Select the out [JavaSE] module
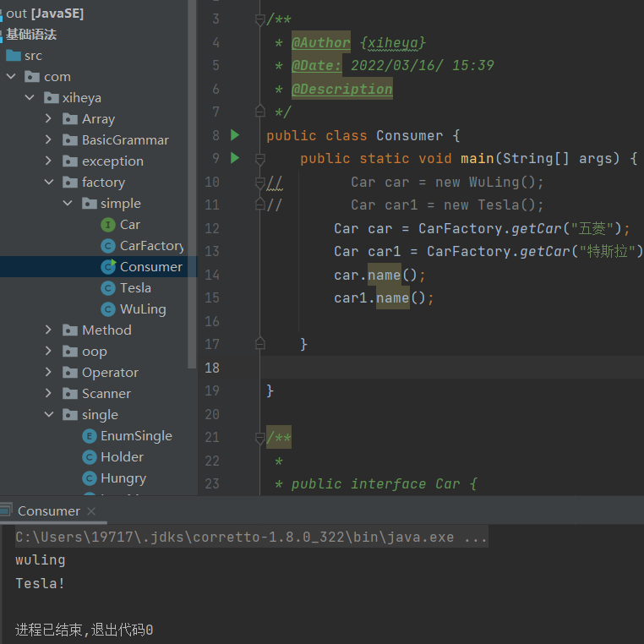 [x=45, y=14]
